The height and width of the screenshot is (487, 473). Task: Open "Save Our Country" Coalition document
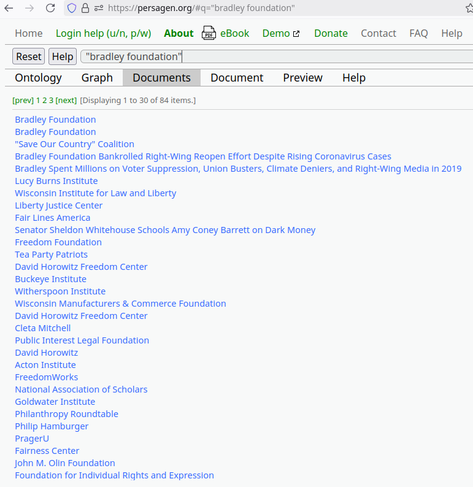tap(75, 144)
